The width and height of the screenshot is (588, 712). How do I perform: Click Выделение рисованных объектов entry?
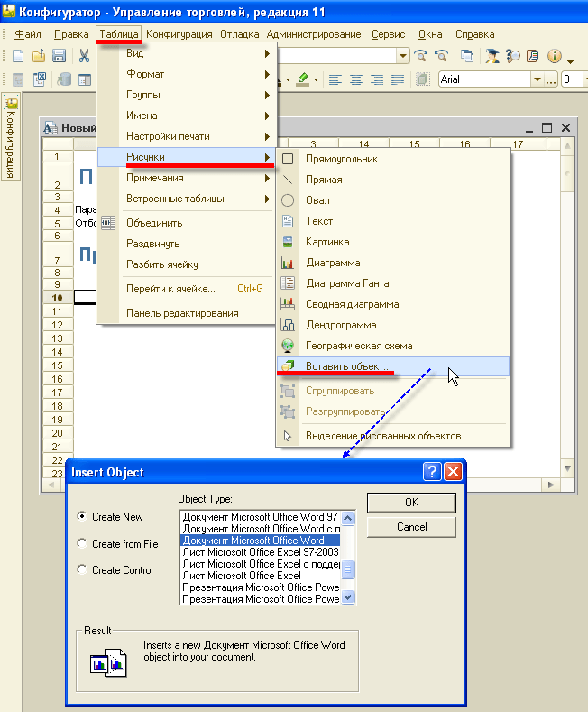[x=393, y=436]
